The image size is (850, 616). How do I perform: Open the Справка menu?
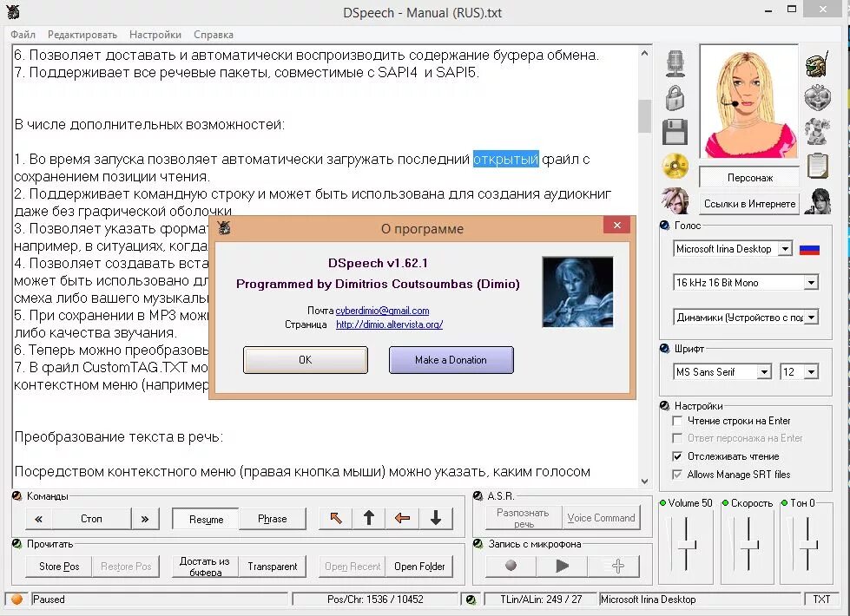(214, 35)
